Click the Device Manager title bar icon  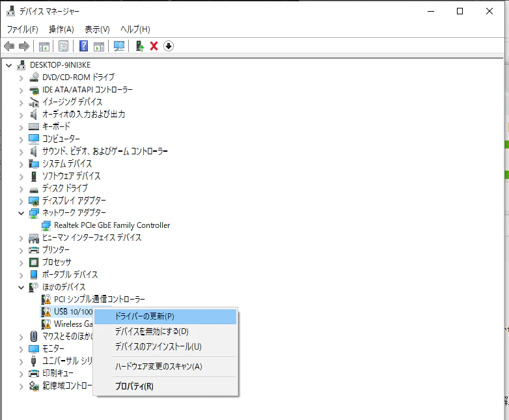click(x=10, y=11)
